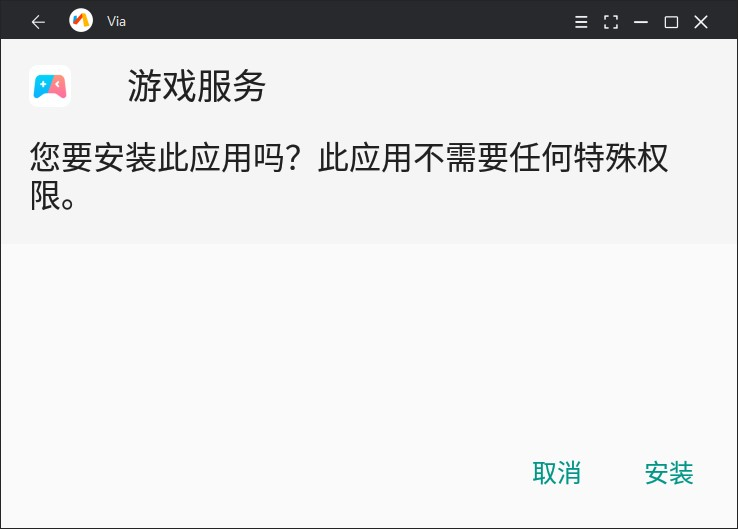Viewport: 738px width, 529px height.
Task: Click the 游戏服务 gamepad app icon
Action: [50, 86]
